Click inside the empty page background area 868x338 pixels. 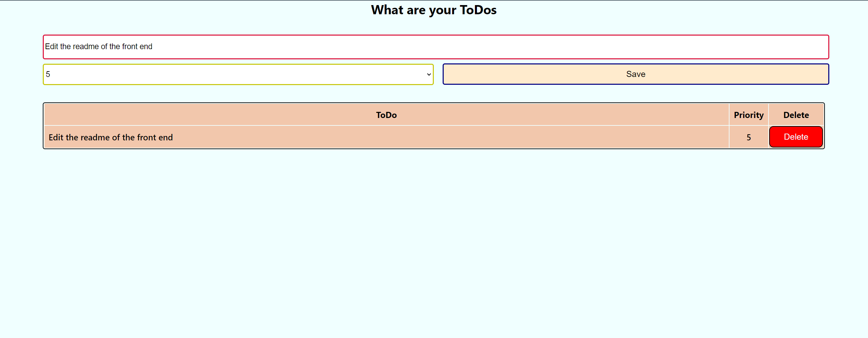click(434, 237)
